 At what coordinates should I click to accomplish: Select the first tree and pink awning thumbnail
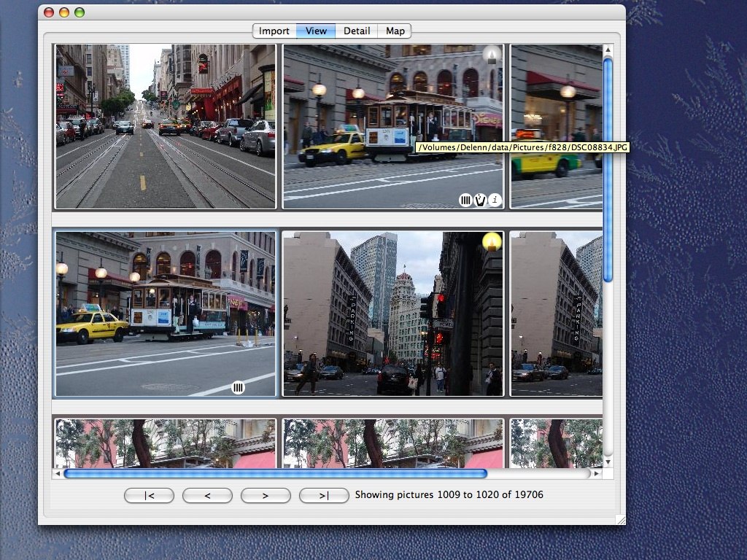166,443
